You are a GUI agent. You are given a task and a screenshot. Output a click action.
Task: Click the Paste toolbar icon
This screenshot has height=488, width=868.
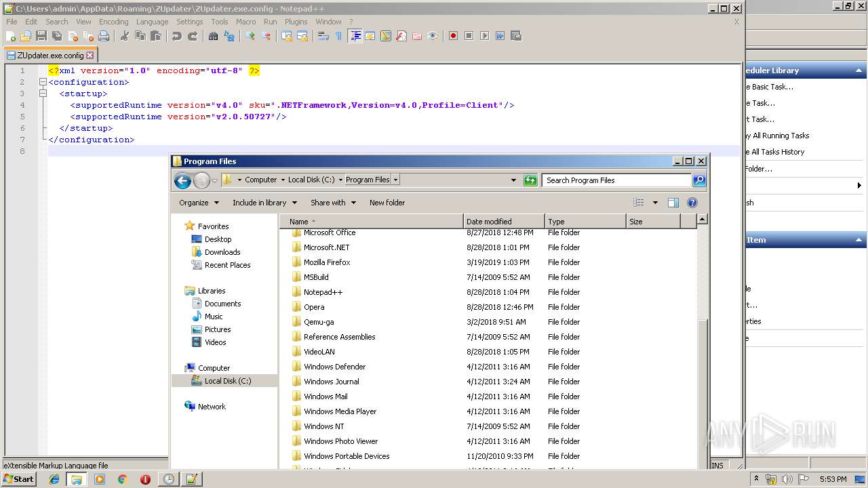(155, 36)
